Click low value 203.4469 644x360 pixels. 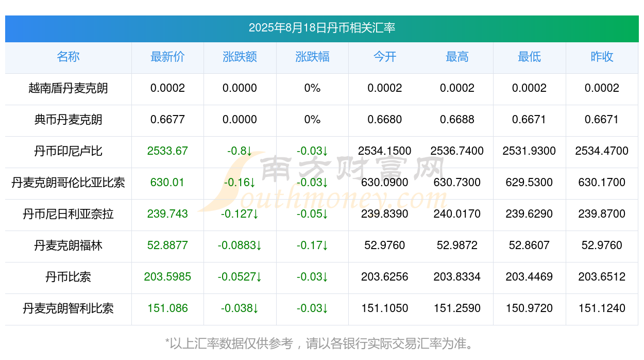point(529,277)
